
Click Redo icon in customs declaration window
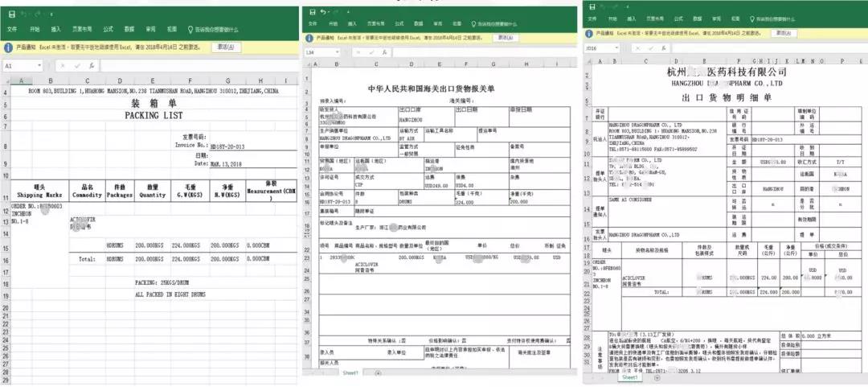pos(336,12)
